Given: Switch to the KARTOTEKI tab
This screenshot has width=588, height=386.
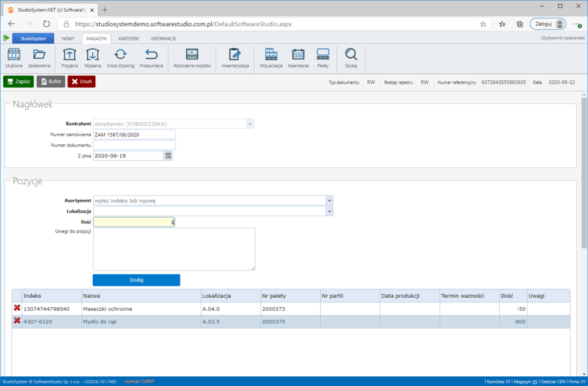Looking at the screenshot, I should point(129,39).
